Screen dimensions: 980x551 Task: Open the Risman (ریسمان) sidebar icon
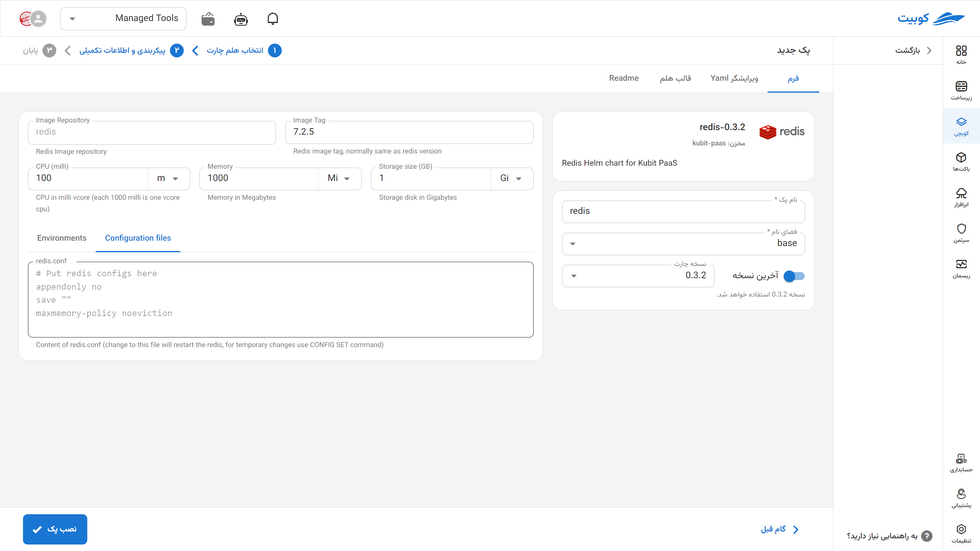point(961,268)
